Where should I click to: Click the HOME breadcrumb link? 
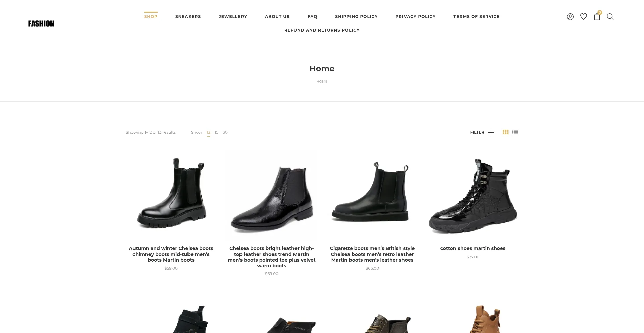coord(322,81)
